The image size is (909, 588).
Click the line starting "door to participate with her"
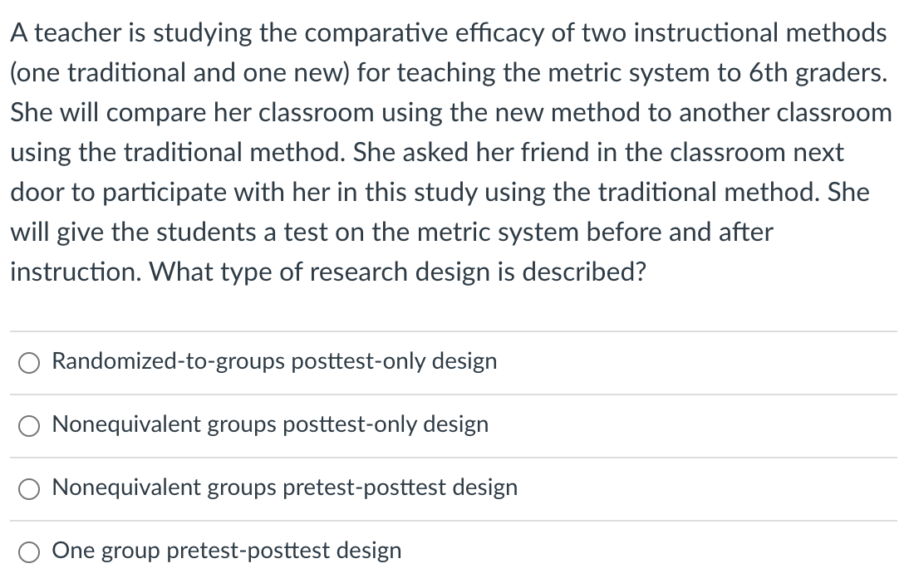[440, 193]
